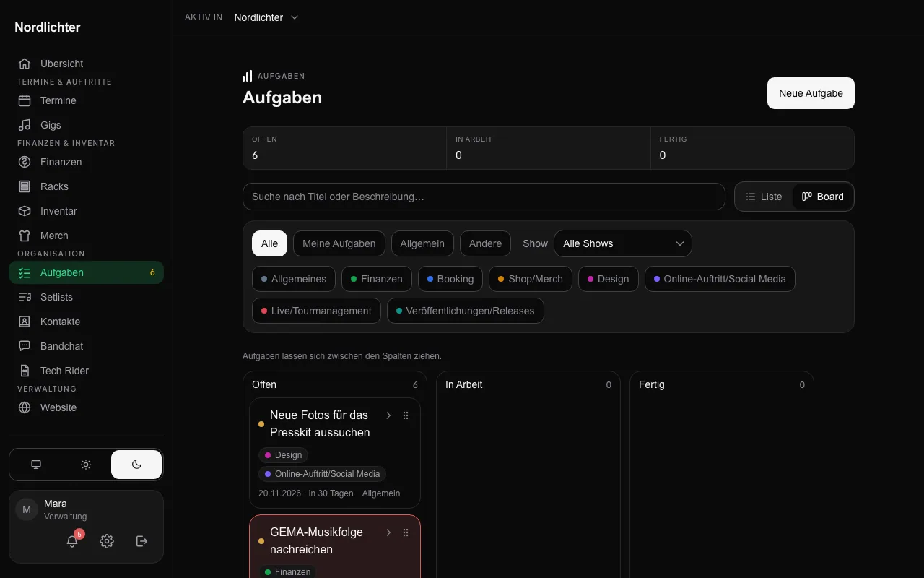Switch to system theme mode
Viewport: 924px width, 578px height.
[x=36, y=465]
